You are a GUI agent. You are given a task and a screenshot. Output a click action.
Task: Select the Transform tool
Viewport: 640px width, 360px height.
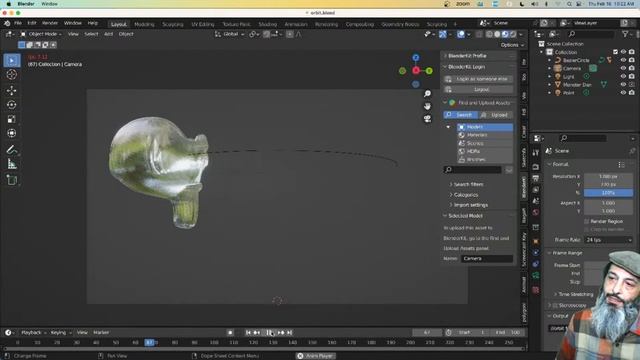click(12, 133)
